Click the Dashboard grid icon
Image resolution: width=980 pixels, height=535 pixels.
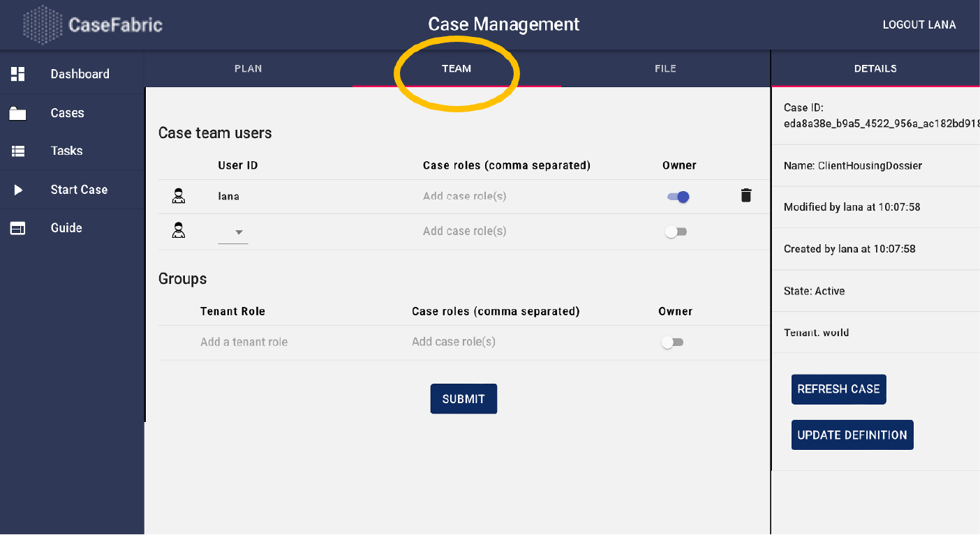coord(18,74)
